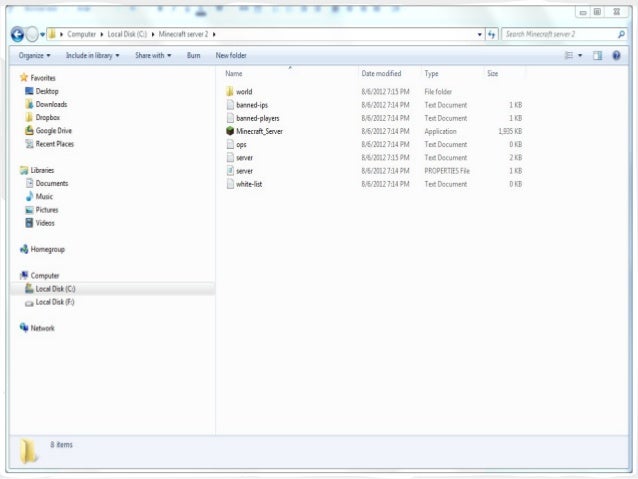This screenshot has width=638, height=479.
Task: Expand the arrow after Minecraft server 2 in the breadcrumb
Action: pyautogui.click(x=214, y=34)
